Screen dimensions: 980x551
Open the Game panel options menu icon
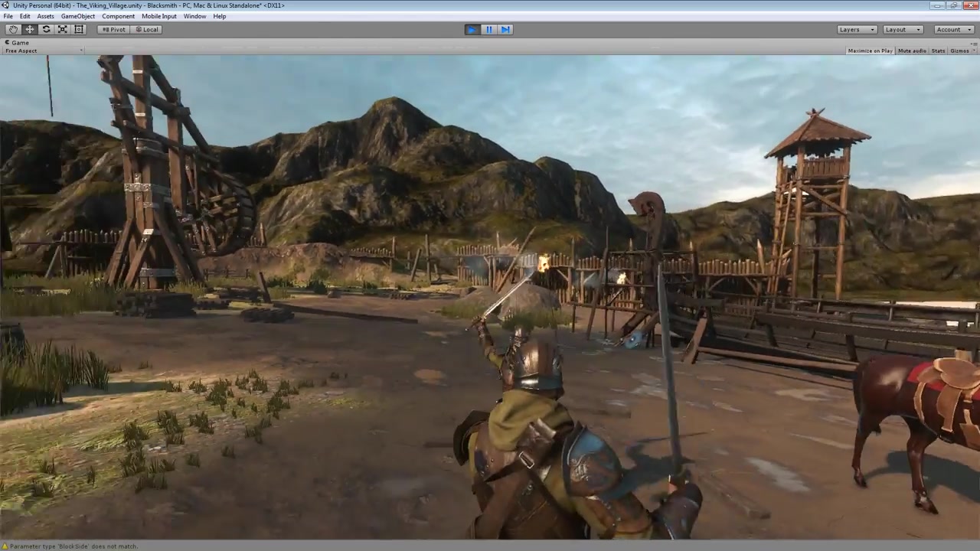pos(974,43)
